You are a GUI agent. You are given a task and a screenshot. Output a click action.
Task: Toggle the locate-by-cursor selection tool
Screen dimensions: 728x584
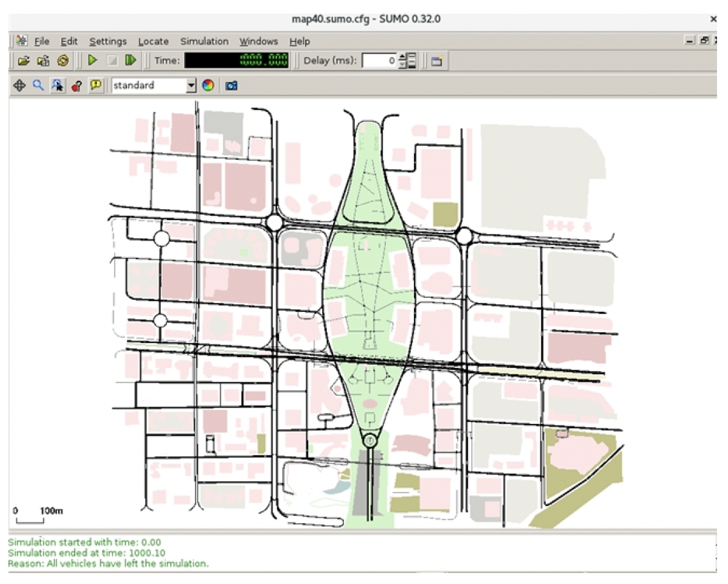tap(57, 86)
